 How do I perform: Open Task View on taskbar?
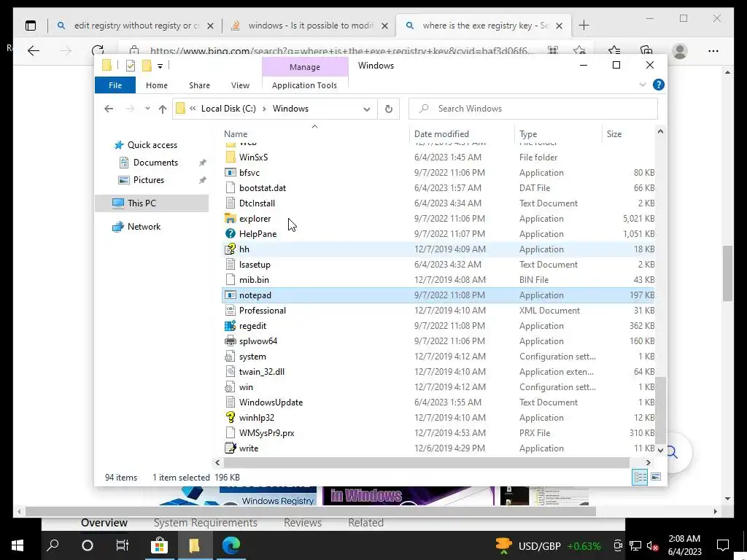pos(123,545)
